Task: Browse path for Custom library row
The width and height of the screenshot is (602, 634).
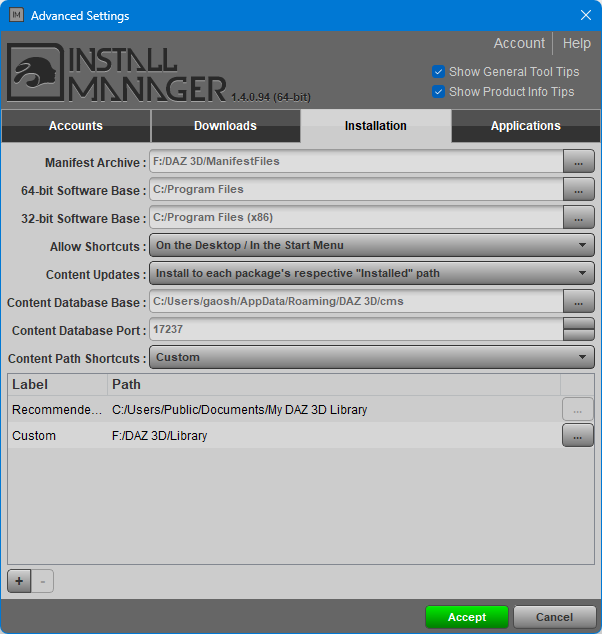Action: (x=578, y=435)
